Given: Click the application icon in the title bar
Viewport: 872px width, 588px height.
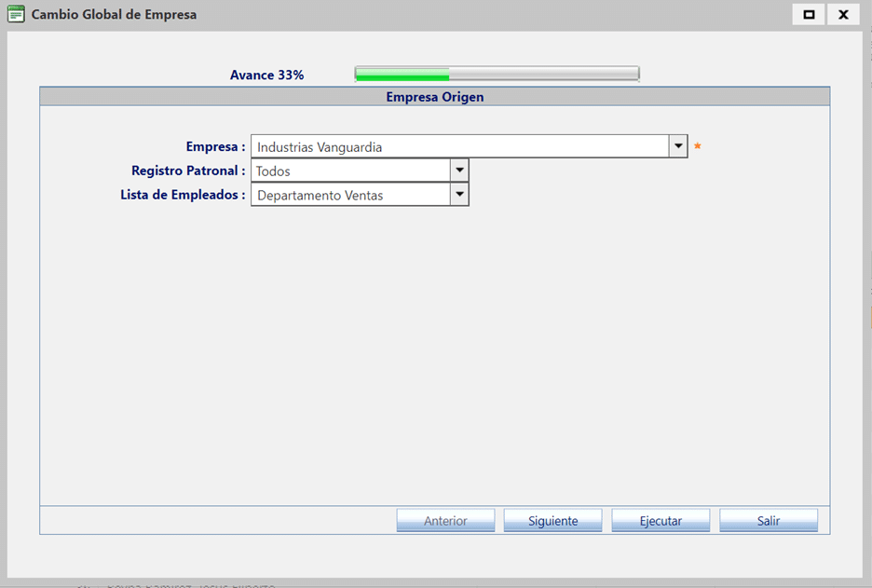Looking at the screenshot, I should pos(16,15).
